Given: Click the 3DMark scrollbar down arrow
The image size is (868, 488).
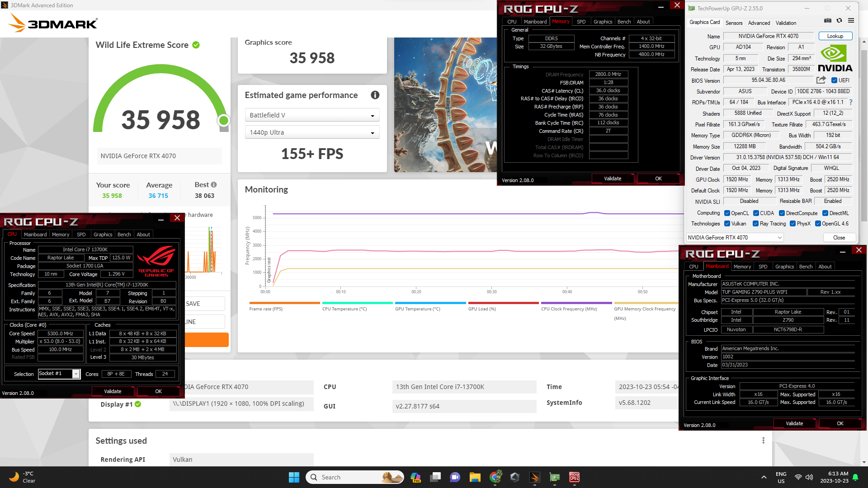Looking at the screenshot, I should (x=864, y=462).
